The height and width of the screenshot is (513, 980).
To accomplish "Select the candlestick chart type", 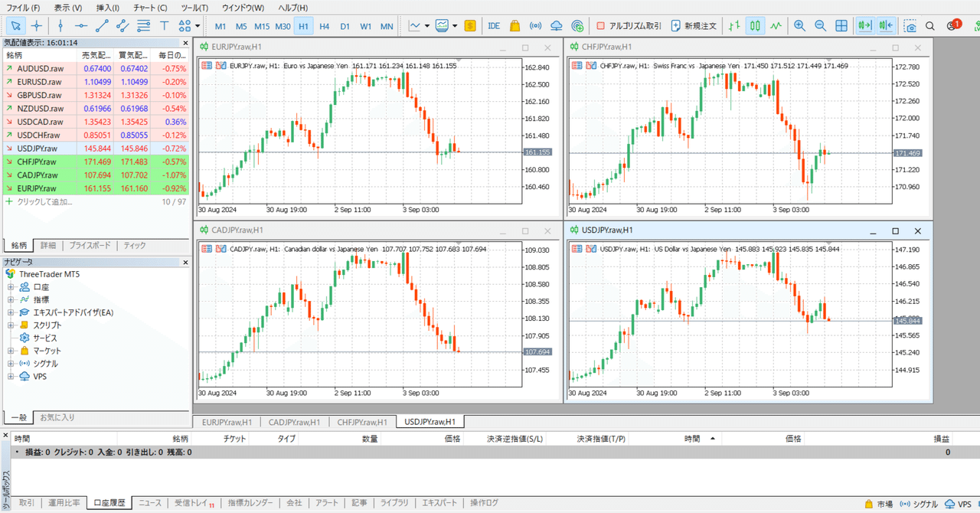I will (x=755, y=25).
